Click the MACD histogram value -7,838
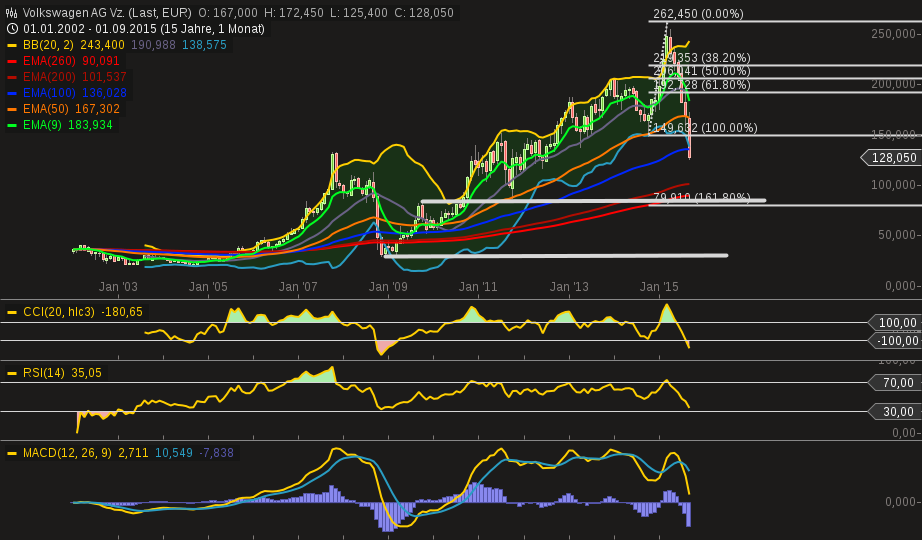The image size is (922, 540). tap(216, 453)
